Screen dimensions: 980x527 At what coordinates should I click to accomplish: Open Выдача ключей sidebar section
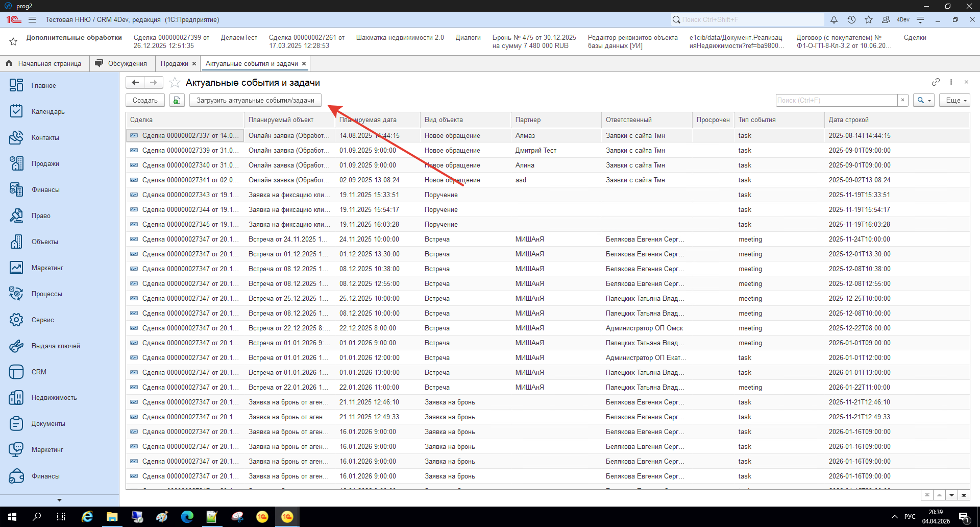tap(55, 346)
